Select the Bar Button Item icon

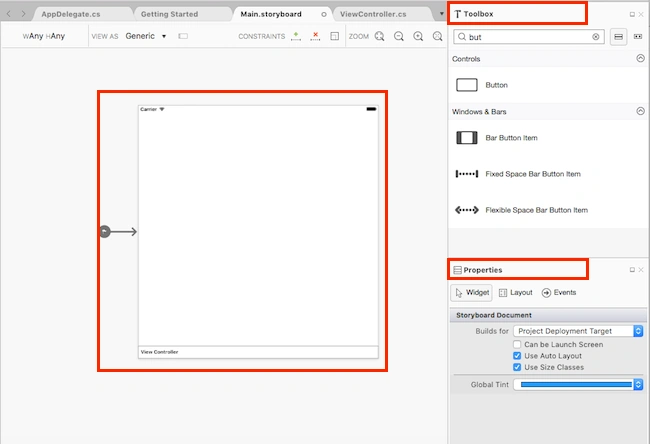[467, 138]
